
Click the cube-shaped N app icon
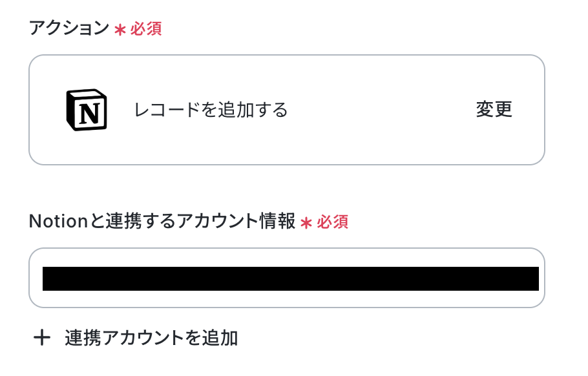(x=87, y=110)
